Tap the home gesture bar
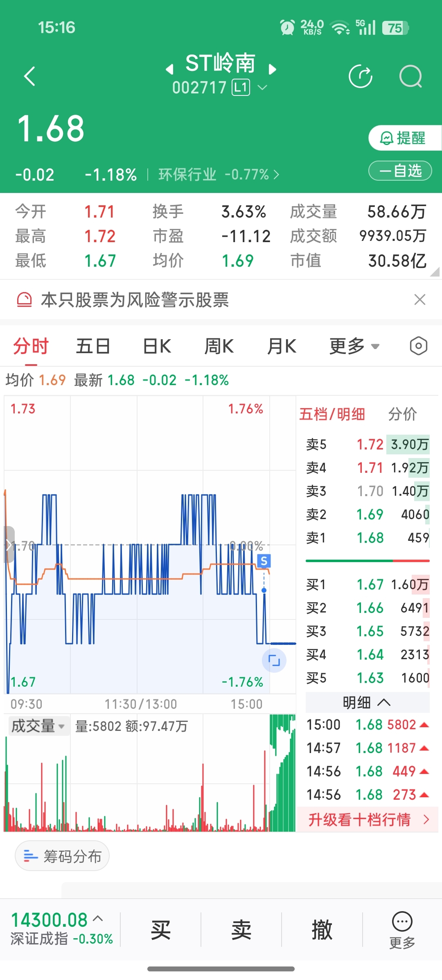 coord(221,969)
